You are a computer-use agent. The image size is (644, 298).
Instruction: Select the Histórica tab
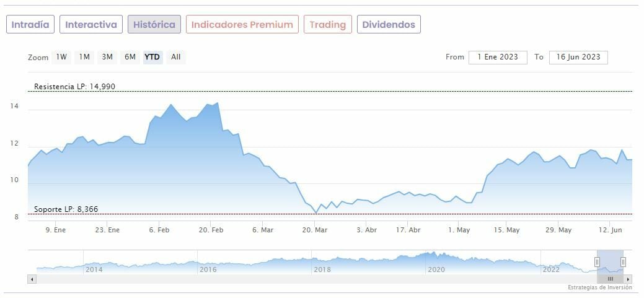pos(154,25)
